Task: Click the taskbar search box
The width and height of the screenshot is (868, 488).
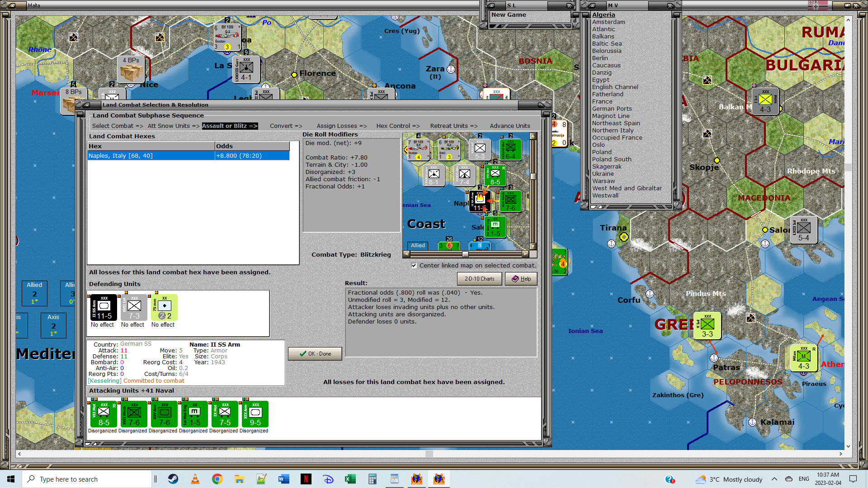Action: (87, 479)
